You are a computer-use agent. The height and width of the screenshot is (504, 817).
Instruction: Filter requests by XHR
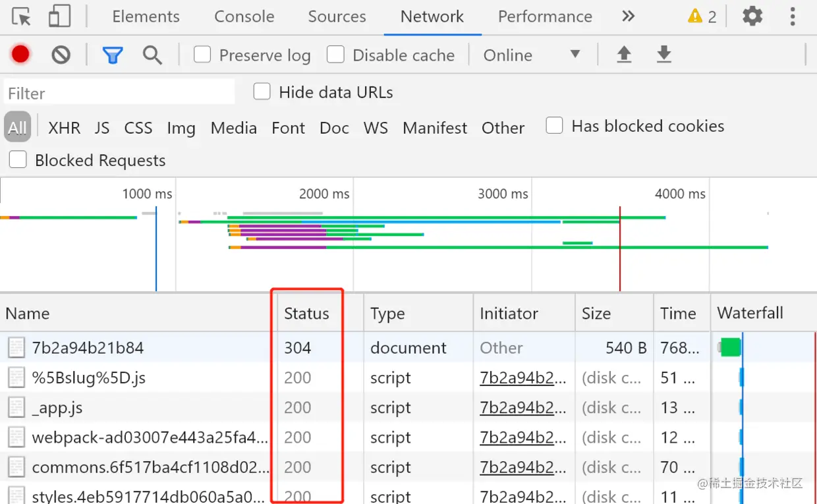[x=65, y=128]
